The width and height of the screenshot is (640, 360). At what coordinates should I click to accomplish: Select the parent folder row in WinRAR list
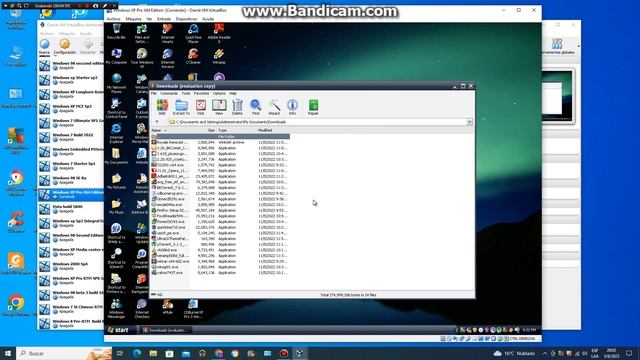220,136
